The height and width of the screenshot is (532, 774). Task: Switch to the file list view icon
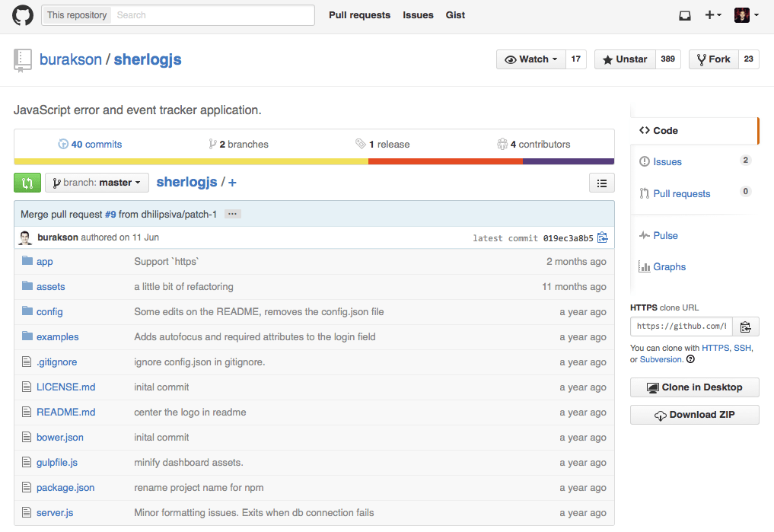point(601,183)
